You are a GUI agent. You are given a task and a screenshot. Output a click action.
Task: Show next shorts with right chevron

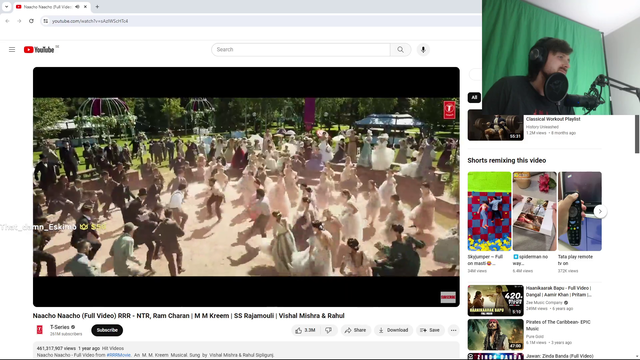600,211
